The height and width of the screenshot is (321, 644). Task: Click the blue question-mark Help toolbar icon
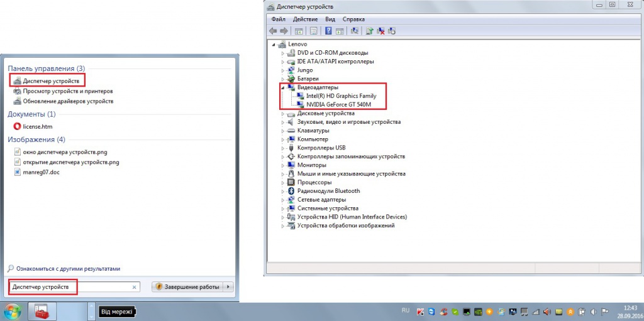pyautogui.click(x=328, y=31)
